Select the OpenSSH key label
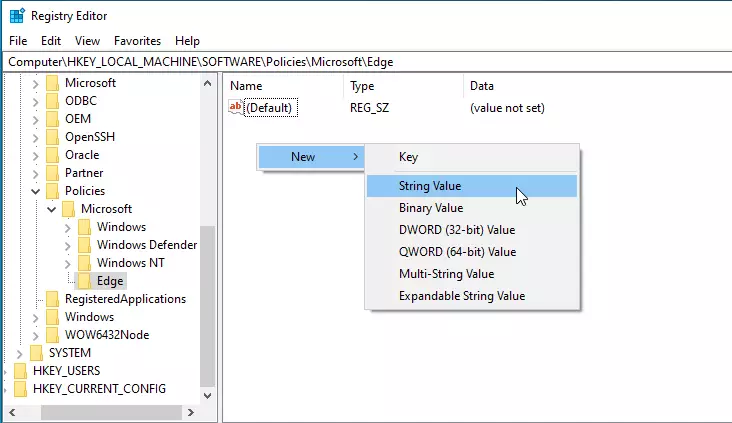Screen dimensions: 732x423 pyautogui.click(x=90, y=137)
